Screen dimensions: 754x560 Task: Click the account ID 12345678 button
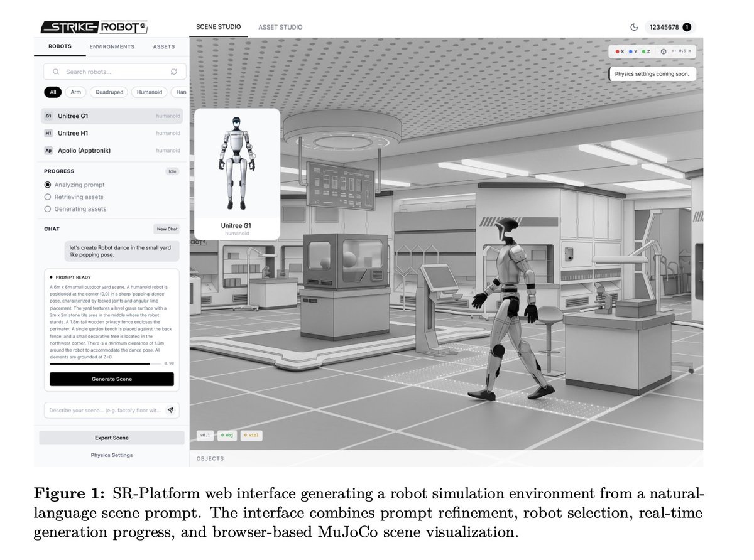[x=670, y=27]
